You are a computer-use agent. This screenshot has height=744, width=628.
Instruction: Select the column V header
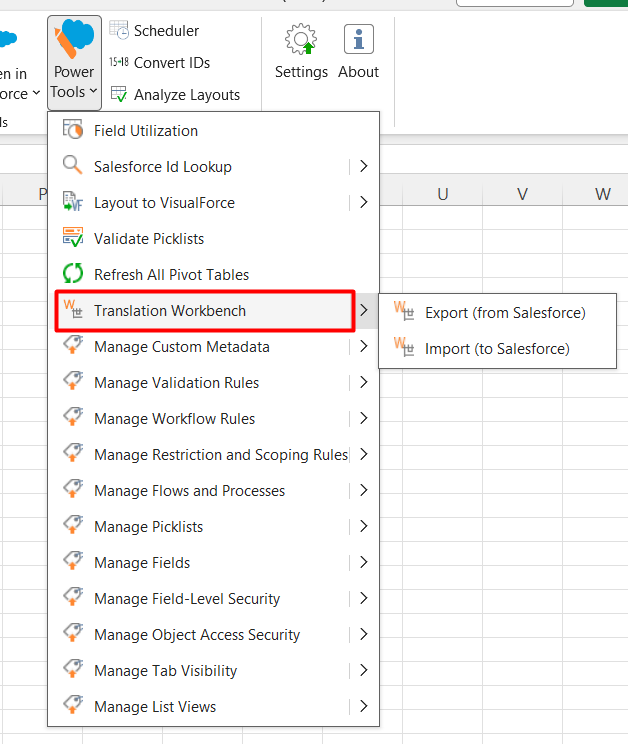(522, 194)
